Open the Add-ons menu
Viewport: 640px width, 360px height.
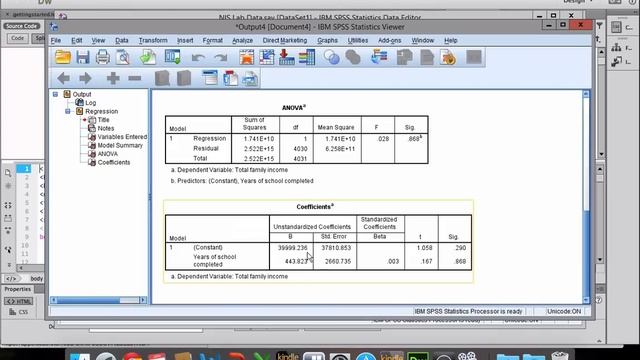click(389, 40)
